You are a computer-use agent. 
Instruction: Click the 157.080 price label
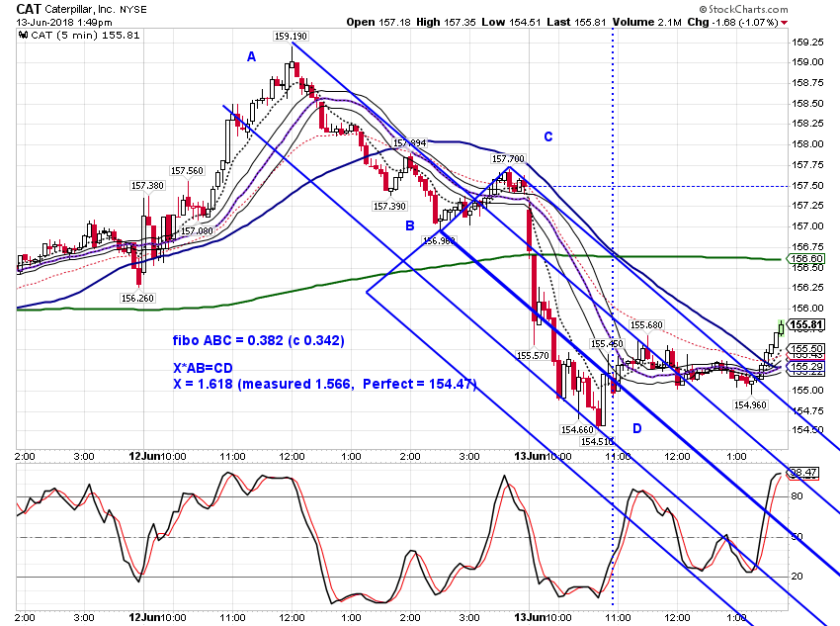(197, 231)
